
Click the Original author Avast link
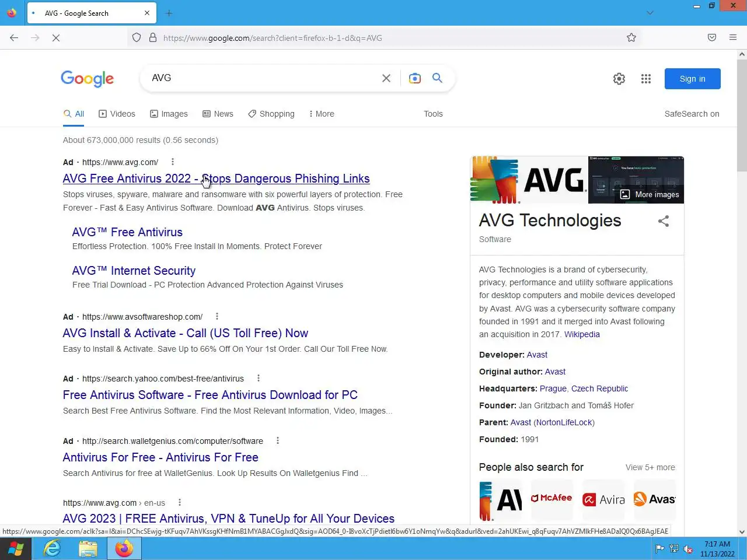[555, 372]
